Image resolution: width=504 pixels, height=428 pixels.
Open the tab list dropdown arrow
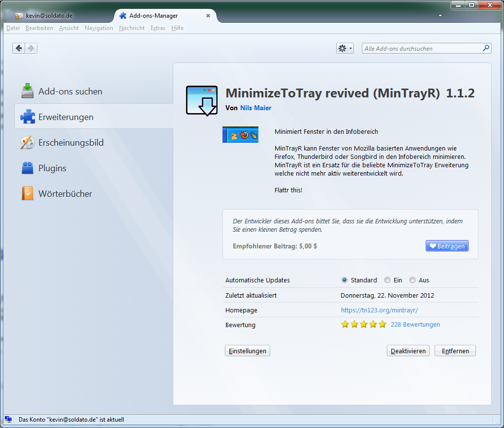tap(441, 15)
